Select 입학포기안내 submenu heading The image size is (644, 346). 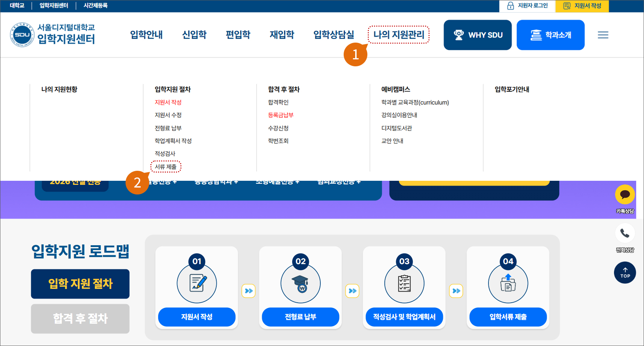[x=512, y=89]
